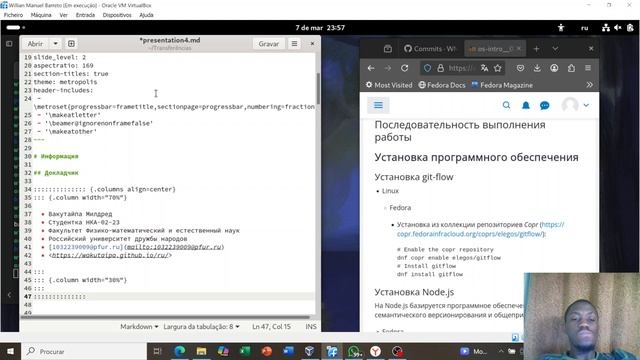Open the Firefox account icon
This screenshot has width=640, height=360.
coord(554,68)
